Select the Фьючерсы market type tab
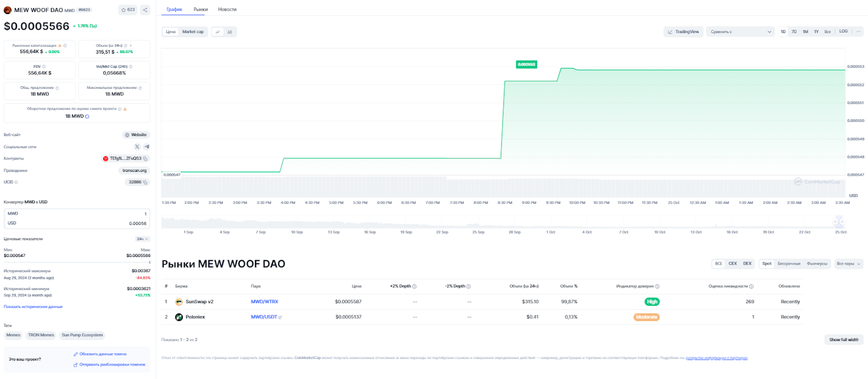The height and width of the screenshot is (379, 868). click(817, 264)
